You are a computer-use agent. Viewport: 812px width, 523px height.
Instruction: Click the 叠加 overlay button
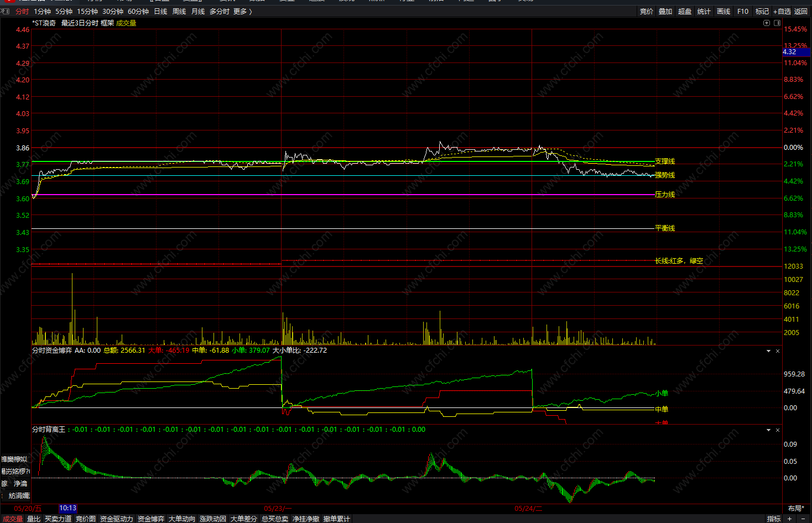[666, 11]
